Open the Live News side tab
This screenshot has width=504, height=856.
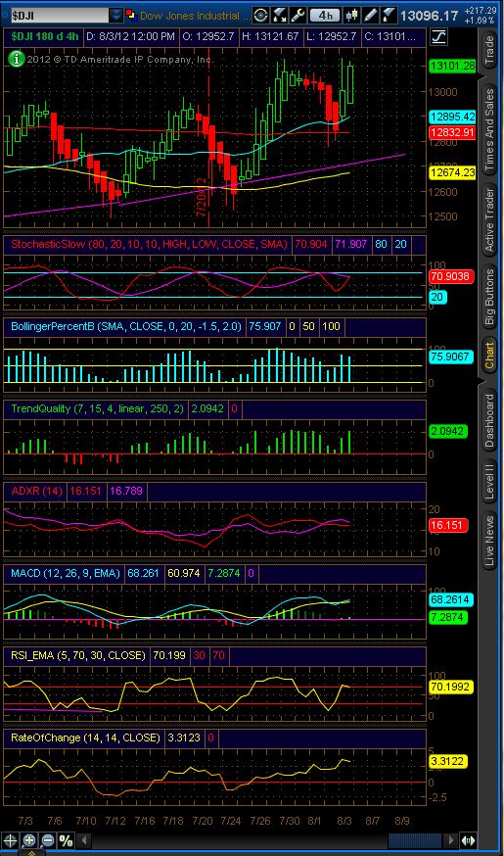[x=490, y=541]
